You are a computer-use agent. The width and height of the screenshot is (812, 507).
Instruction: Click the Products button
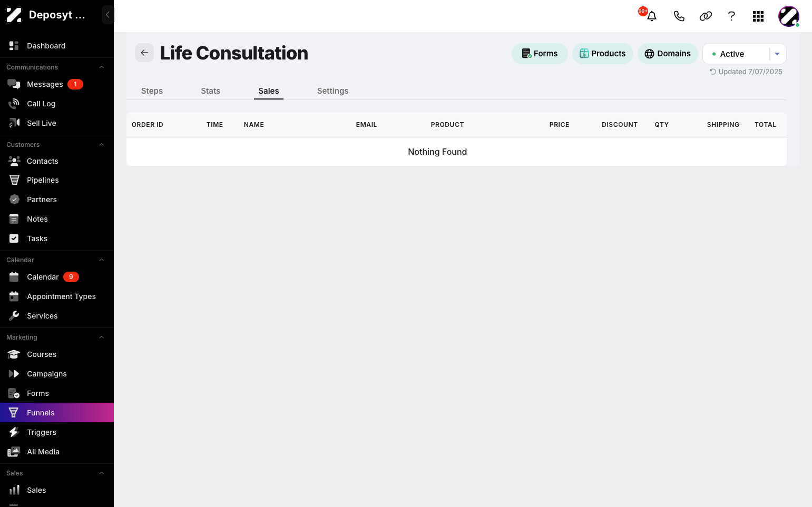tap(603, 54)
